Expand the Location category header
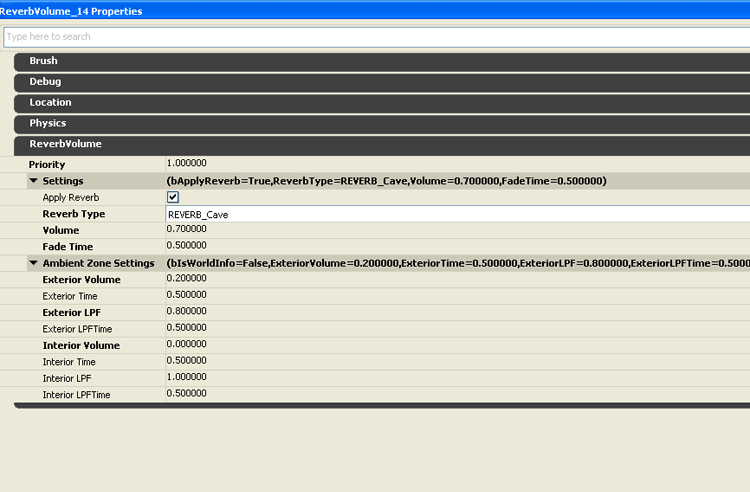This screenshot has height=492, width=750. click(x=382, y=103)
